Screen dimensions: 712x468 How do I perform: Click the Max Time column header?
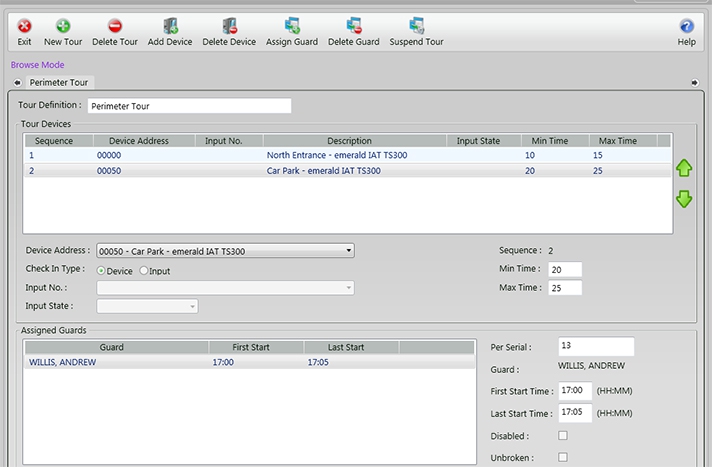click(623, 141)
